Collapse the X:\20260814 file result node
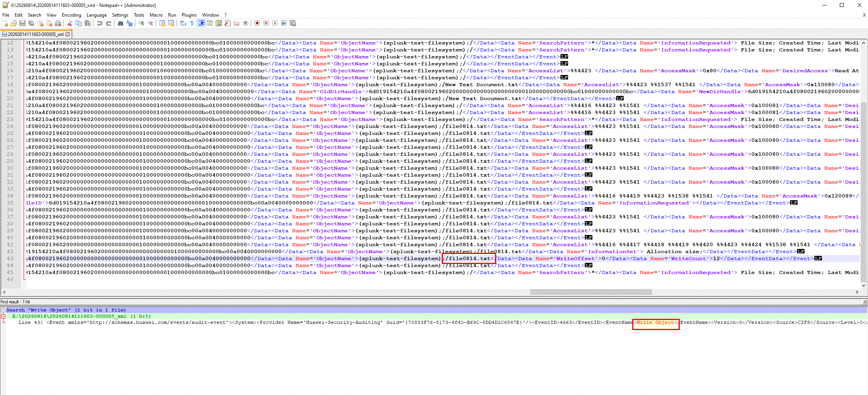This screenshot has width=868, height=395. point(3,316)
